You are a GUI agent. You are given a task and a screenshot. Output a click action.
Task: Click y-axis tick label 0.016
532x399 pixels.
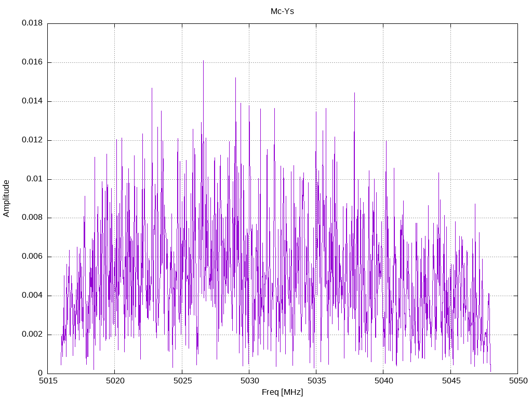pos(32,62)
